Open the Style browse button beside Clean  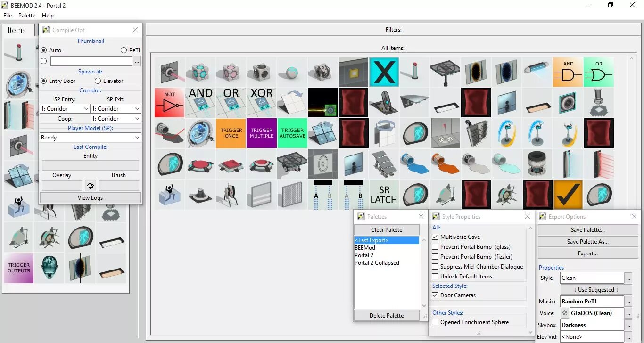pyautogui.click(x=628, y=278)
